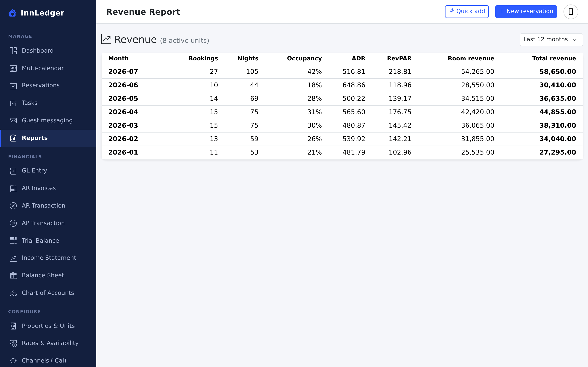Click the Guest messaging envelope icon
This screenshot has height=367, width=588.
(13, 120)
